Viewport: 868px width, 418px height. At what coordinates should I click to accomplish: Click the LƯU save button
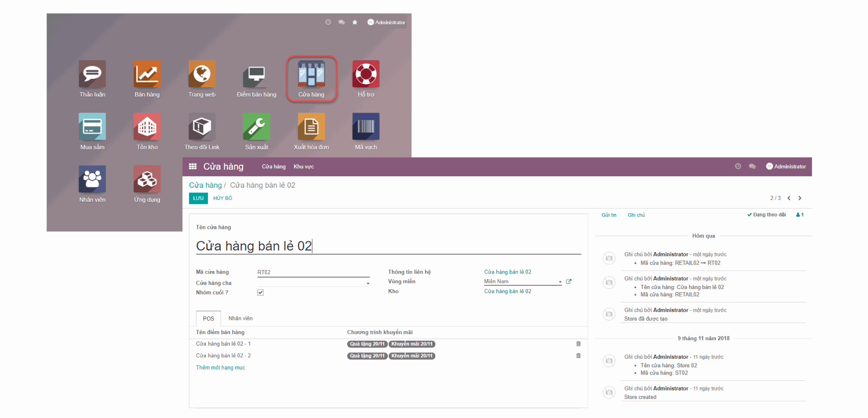click(x=198, y=198)
